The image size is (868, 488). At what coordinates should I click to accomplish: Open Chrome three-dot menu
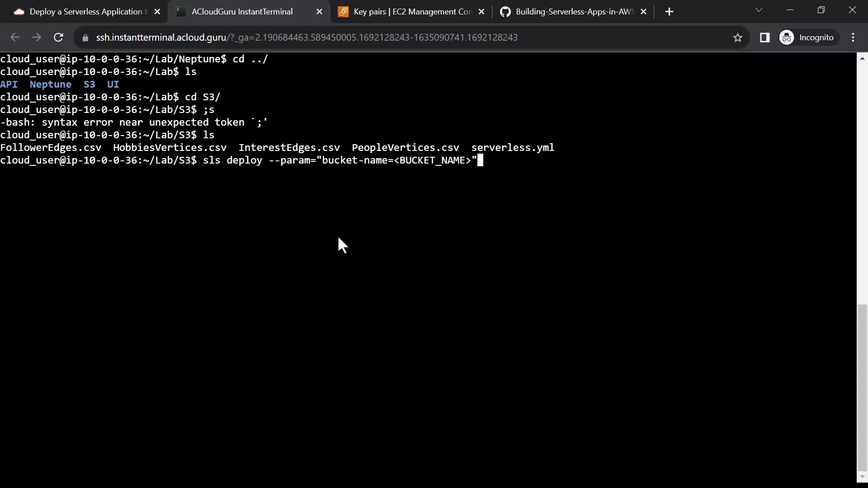tap(853, 38)
